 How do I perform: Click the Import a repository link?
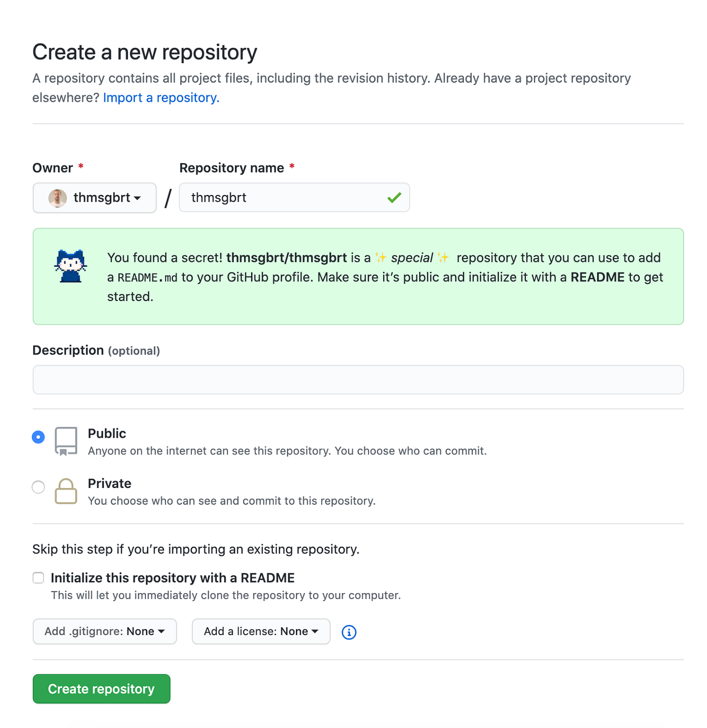point(161,97)
